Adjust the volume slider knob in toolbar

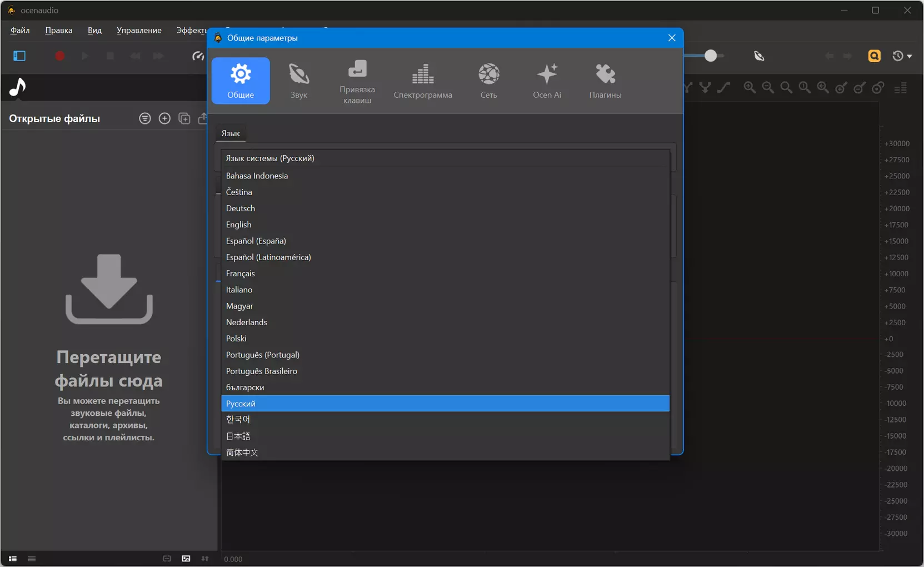pyautogui.click(x=710, y=56)
